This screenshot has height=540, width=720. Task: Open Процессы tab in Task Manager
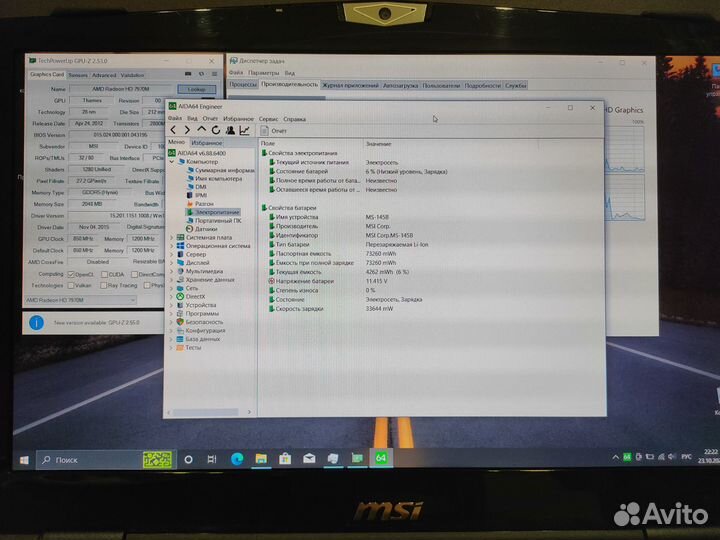pos(243,85)
